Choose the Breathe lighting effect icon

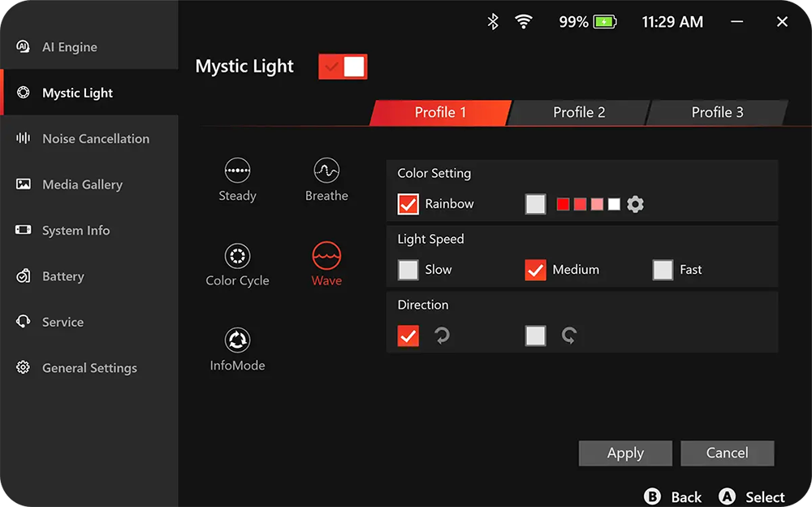click(x=326, y=171)
